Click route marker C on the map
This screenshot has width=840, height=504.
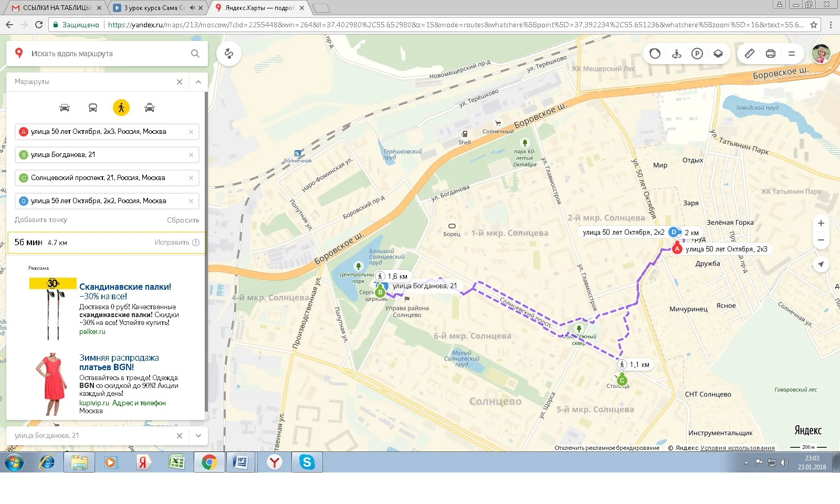coord(622,380)
